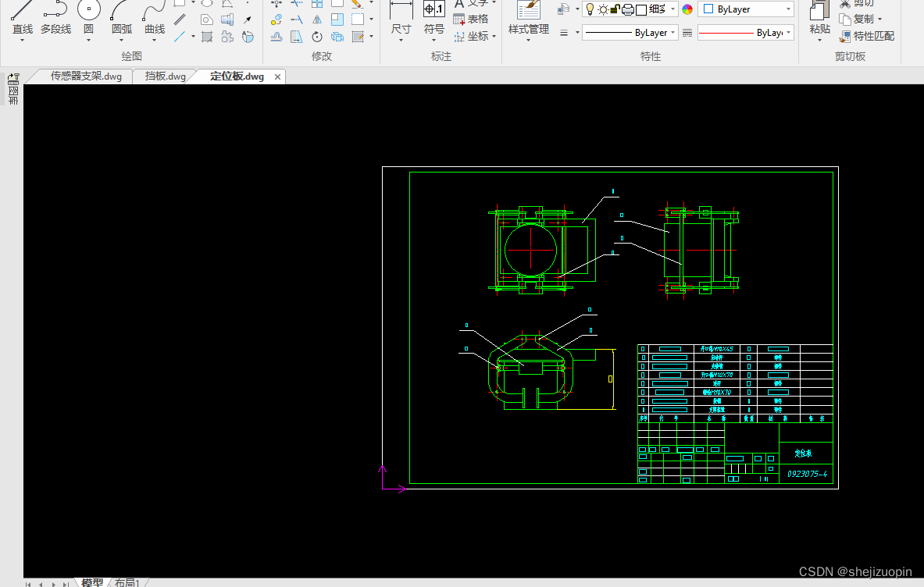
Task: Click drawing number 0923075-4
Action: (x=807, y=474)
